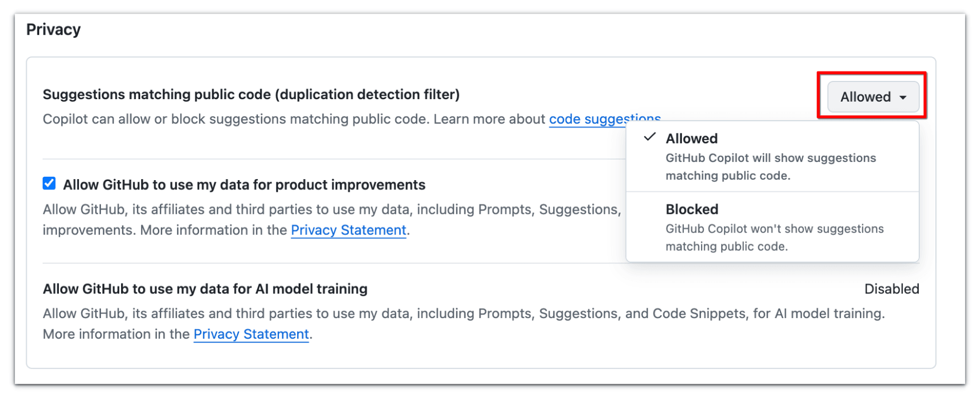Open Privacy Statement link under product improvements
Screen dimensions: 980x400
[x=348, y=230]
